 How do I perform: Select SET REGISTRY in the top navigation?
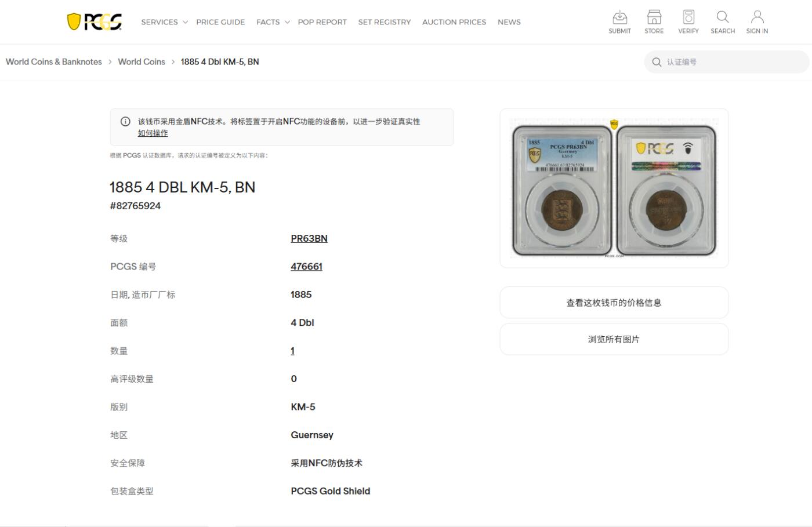[385, 21]
